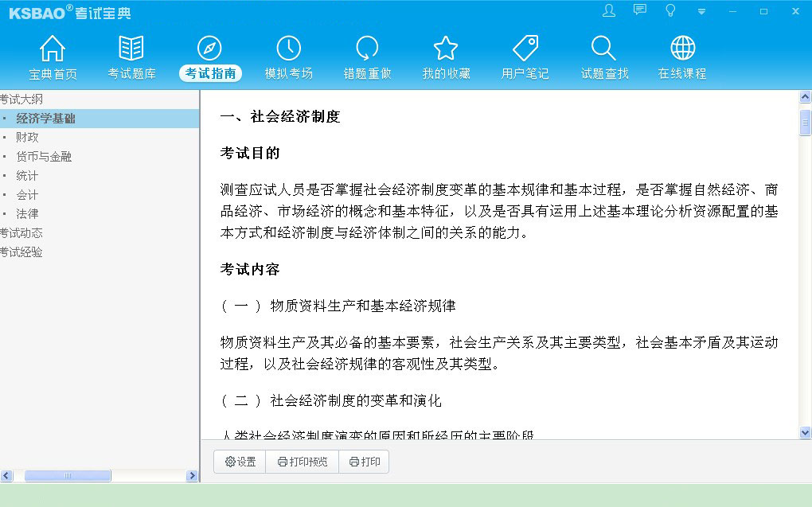This screenshot has height=507, width=812.
Task: Select 财政 in the sidebar tree
Action: tap(27, 137)
